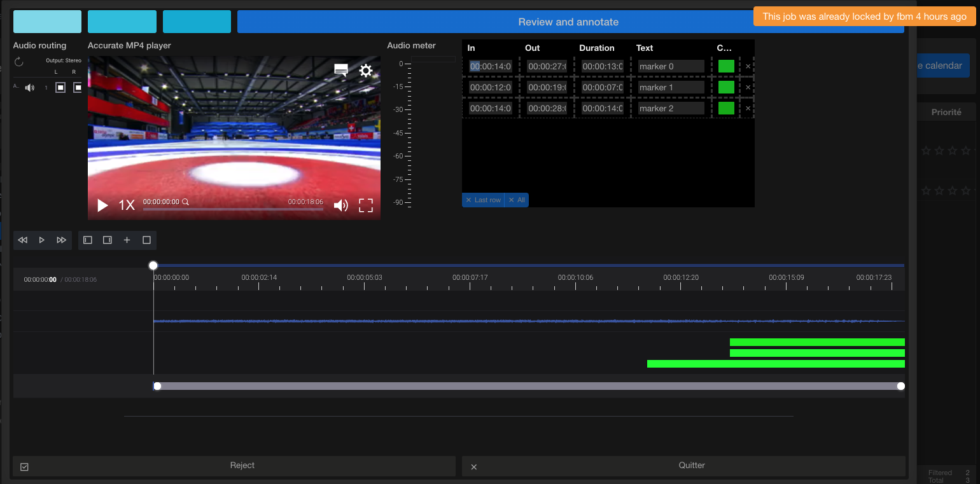The height and width of the screenshot is (484, 980).
Task: Edit the In timecode of marker 2
Action: pos(491,108)
